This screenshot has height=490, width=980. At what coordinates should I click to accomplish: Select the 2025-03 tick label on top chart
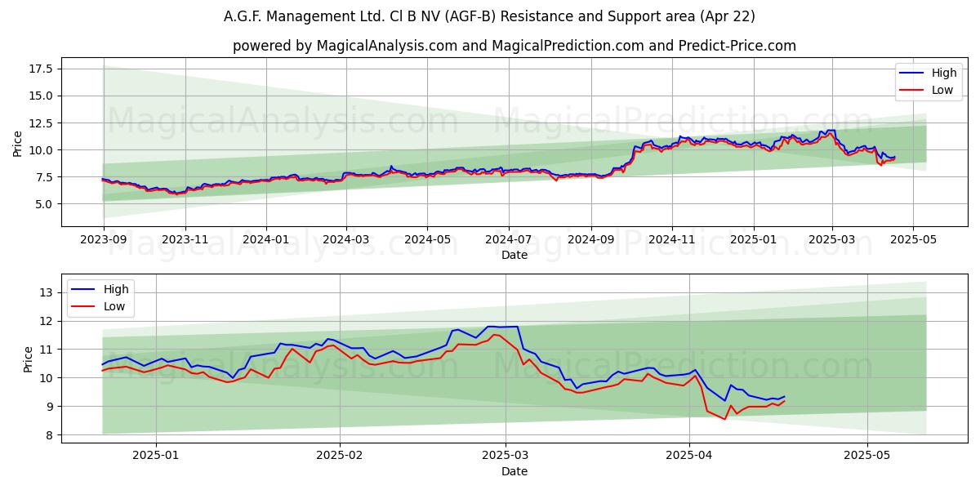(x=832, y=239)
